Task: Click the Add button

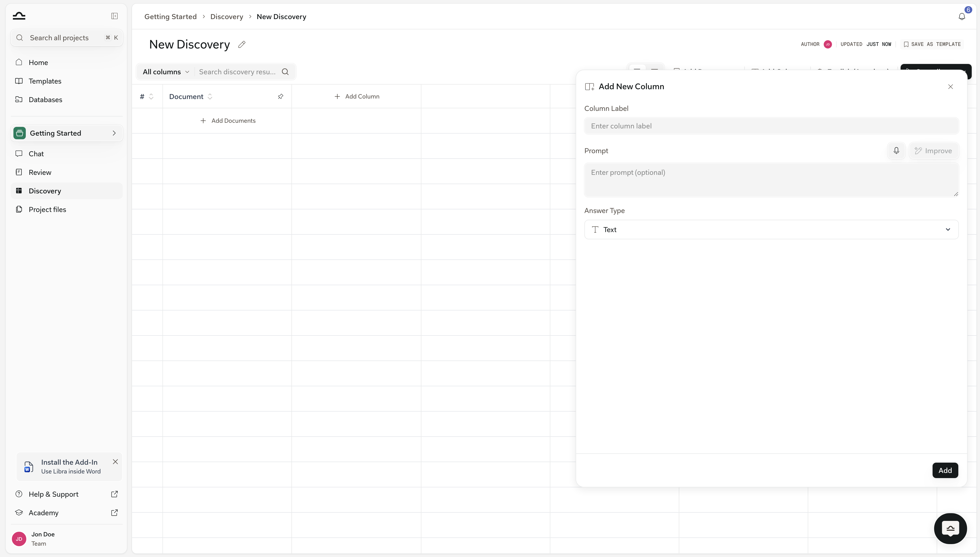Action: pyautogui.click(x=945, y=471)
